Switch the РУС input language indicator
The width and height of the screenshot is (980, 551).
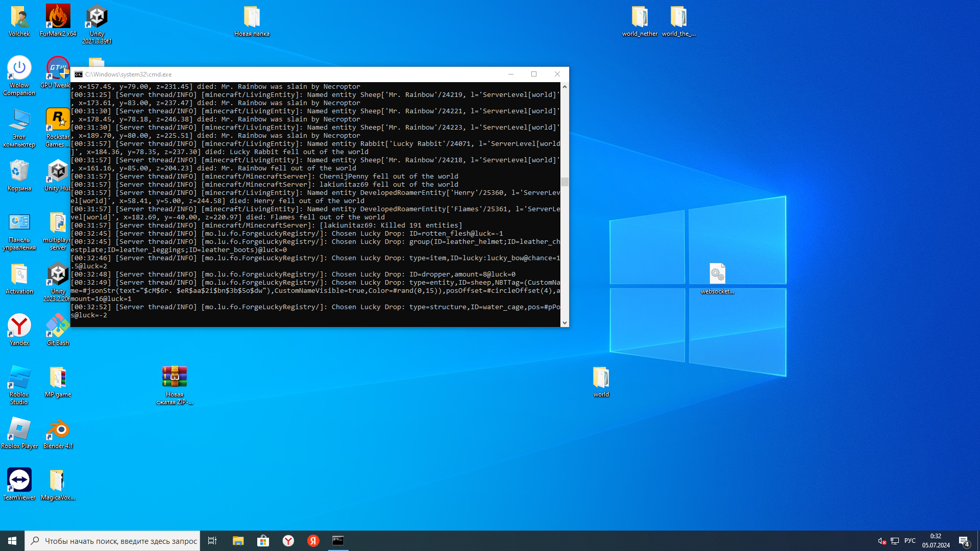pyautogui.click(x=910, y=541)
